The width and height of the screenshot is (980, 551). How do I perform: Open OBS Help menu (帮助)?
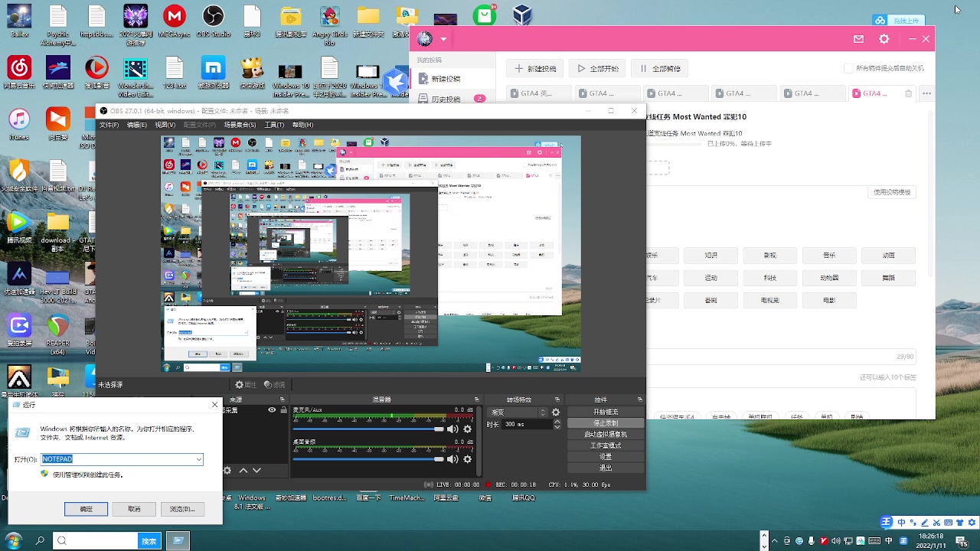click(x=302, y=125)
